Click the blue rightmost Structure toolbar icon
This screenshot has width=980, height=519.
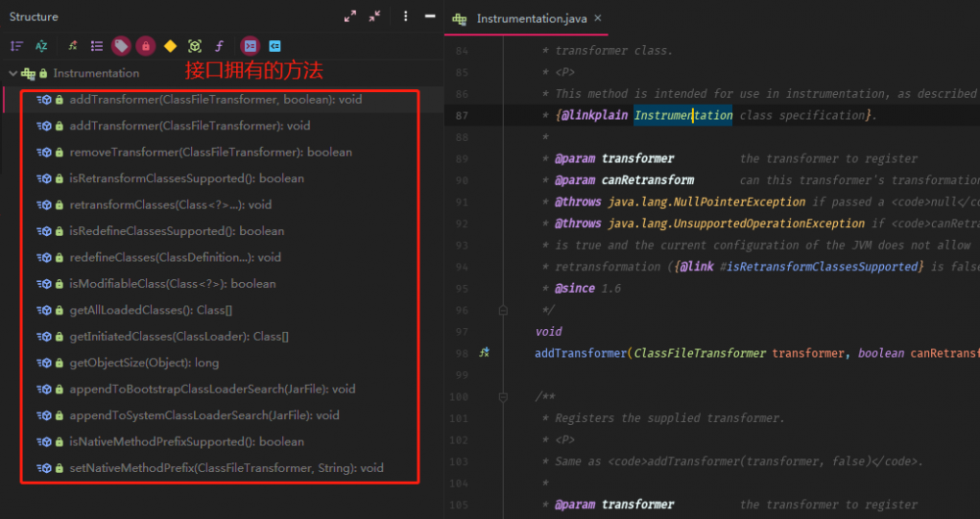click(x=275, y=46)
